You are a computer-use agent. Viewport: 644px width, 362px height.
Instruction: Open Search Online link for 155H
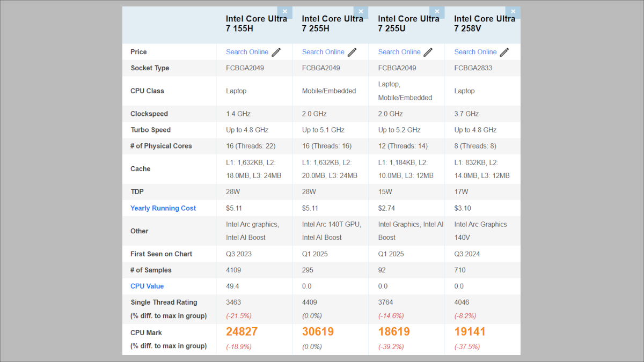pos(247,52)
